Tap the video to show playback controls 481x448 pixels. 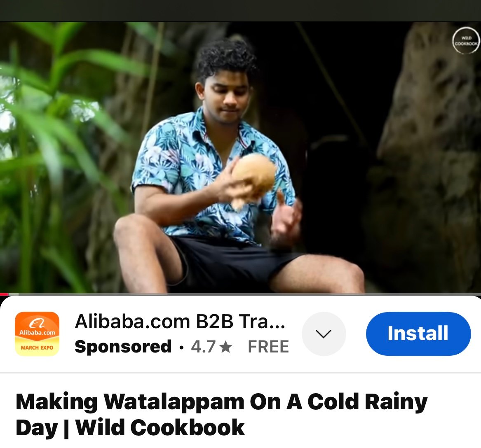[x=241, y=157]
